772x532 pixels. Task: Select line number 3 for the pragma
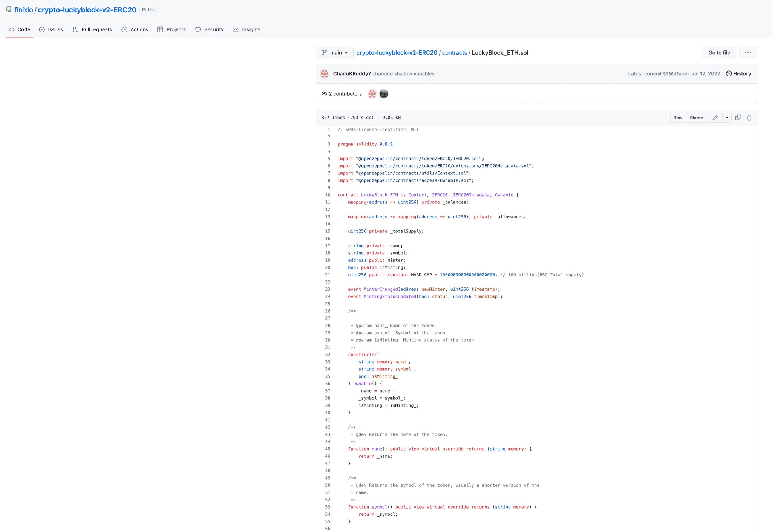pos(329,144)
